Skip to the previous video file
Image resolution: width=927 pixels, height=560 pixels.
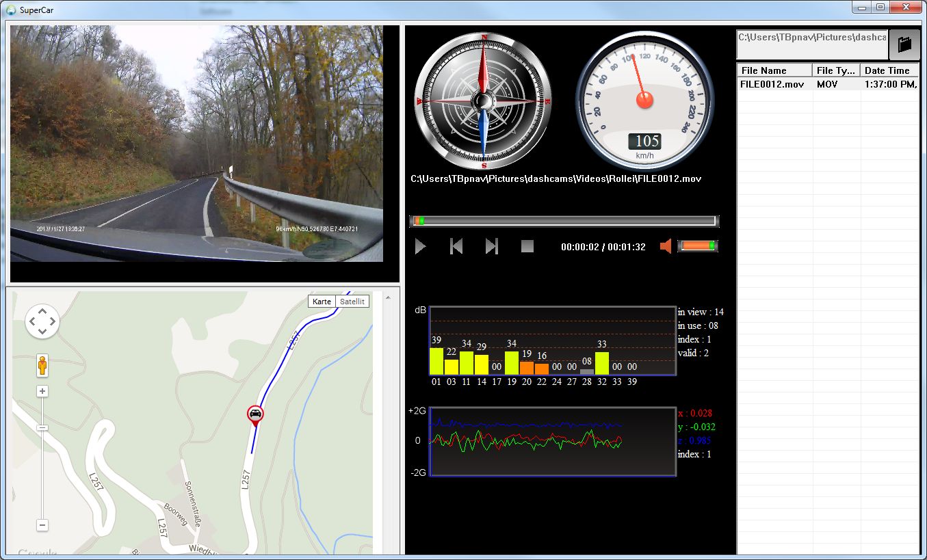456,246
